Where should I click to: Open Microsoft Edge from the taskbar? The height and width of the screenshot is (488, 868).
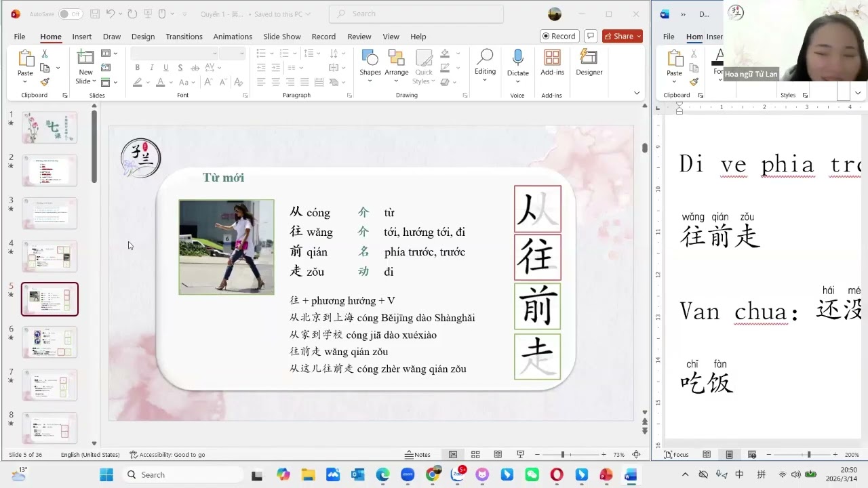pos(382,474)
